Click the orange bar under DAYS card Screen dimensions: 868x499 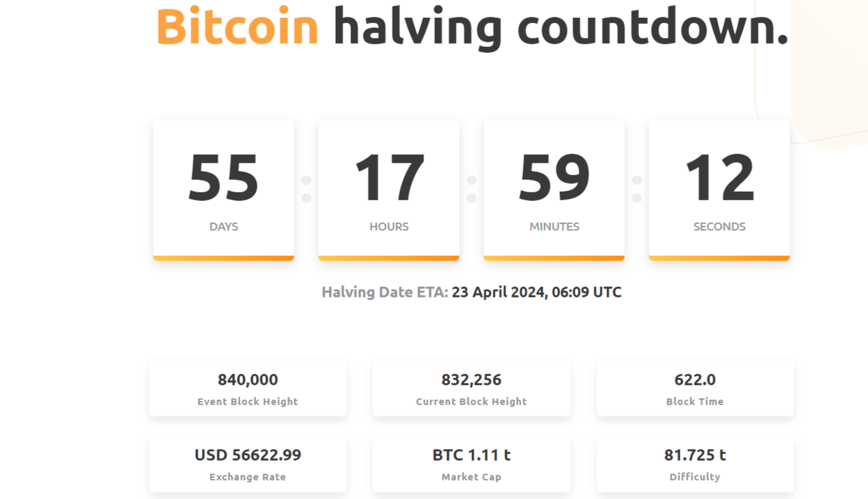click(x=223, y=258)
